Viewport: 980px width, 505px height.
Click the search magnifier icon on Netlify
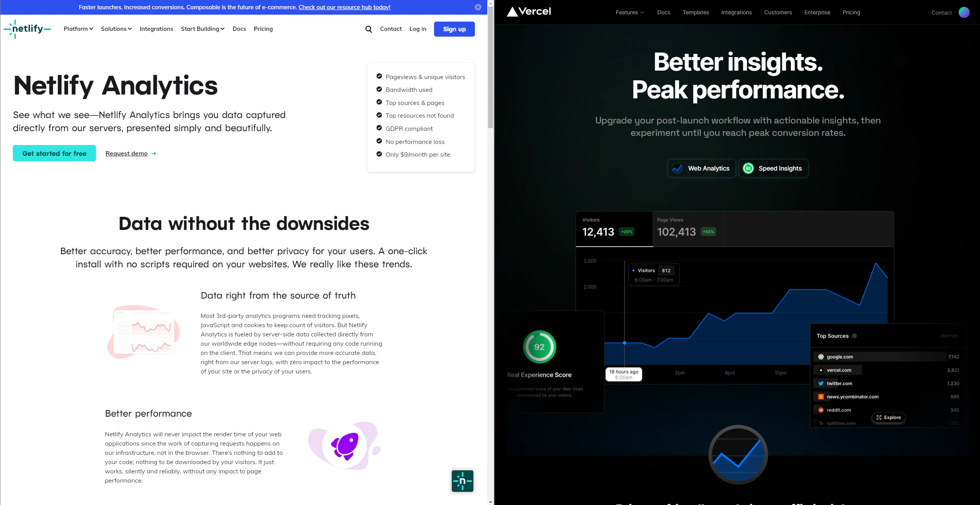click(x=368, y=28)
